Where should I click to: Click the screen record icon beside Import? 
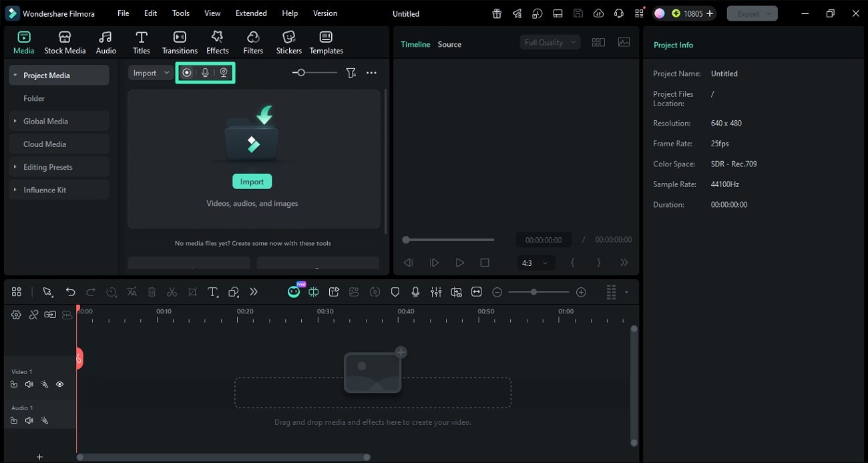(x=187, y=73)
